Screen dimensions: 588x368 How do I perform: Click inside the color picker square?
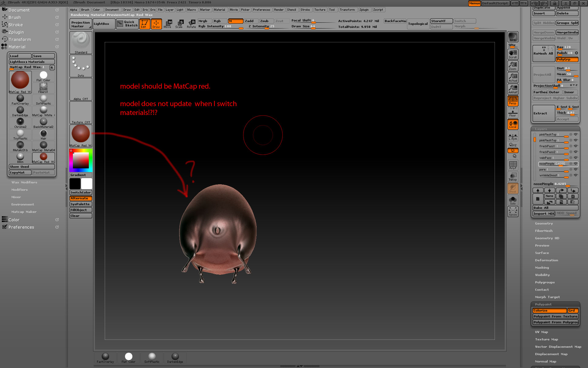click(81, 160)
